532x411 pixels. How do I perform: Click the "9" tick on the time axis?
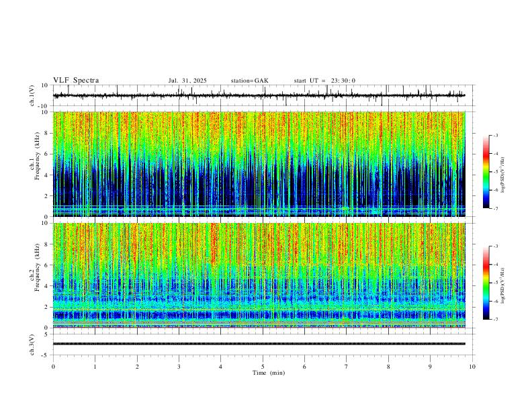[x=430, y=367]
